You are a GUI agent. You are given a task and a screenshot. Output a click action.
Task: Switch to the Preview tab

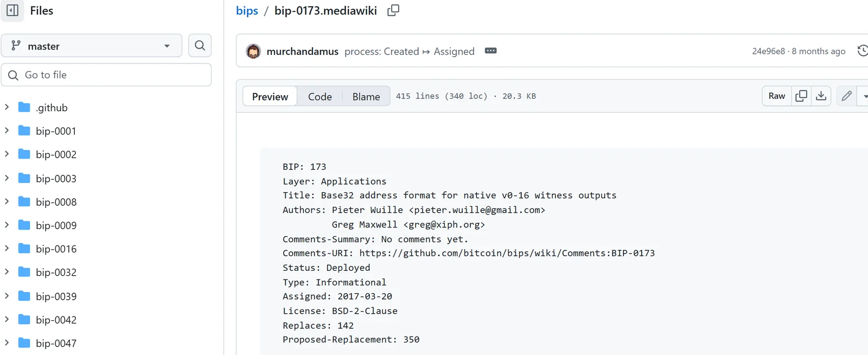click(x=270, y=96)
